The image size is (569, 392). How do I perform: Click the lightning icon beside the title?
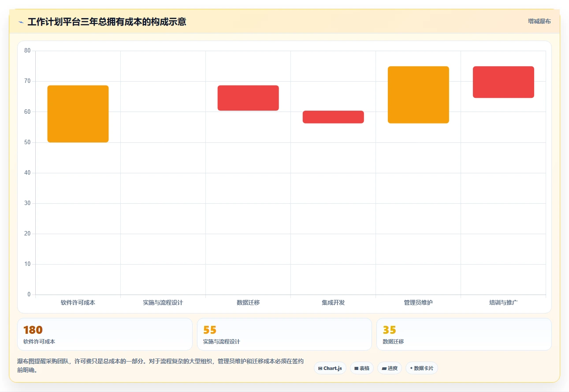[x=21, y=22]
